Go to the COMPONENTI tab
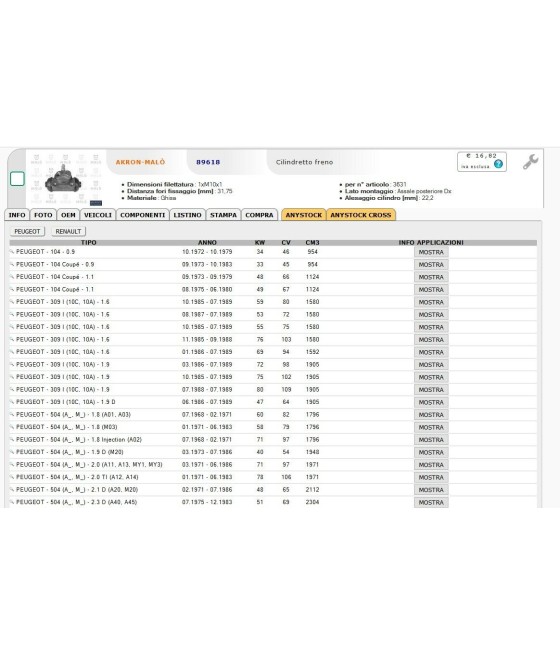 point(142,215)
